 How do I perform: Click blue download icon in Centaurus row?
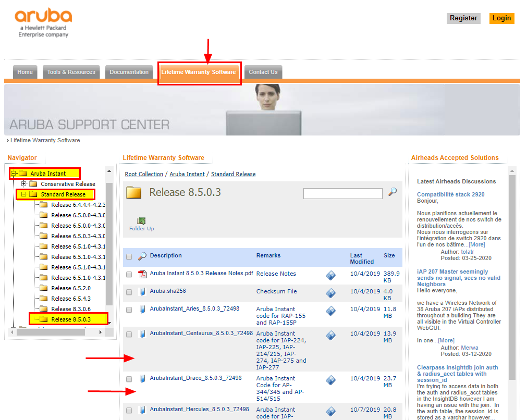coord(330,336)
